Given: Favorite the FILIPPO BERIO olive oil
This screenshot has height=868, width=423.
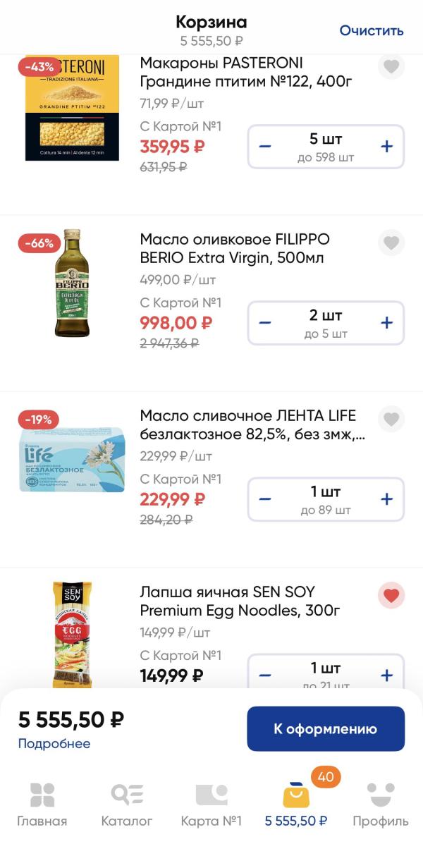Looking at the screenshot, I should [x=391, y=243].
